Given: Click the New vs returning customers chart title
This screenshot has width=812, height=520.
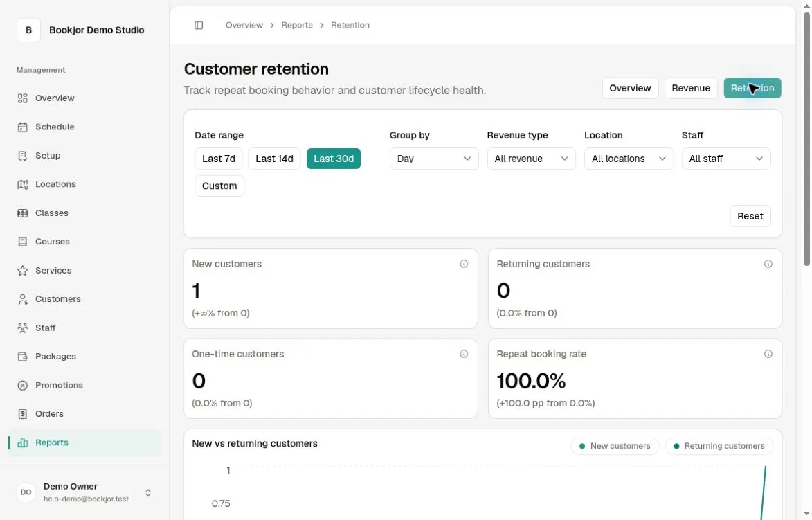Looking at the screenshot, I should (x=255, y=443).
